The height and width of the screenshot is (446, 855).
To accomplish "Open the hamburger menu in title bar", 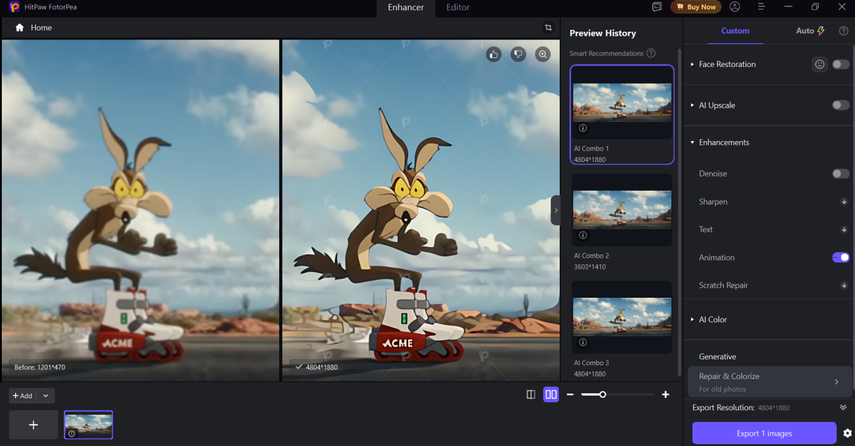I will [x=761, y=7].
